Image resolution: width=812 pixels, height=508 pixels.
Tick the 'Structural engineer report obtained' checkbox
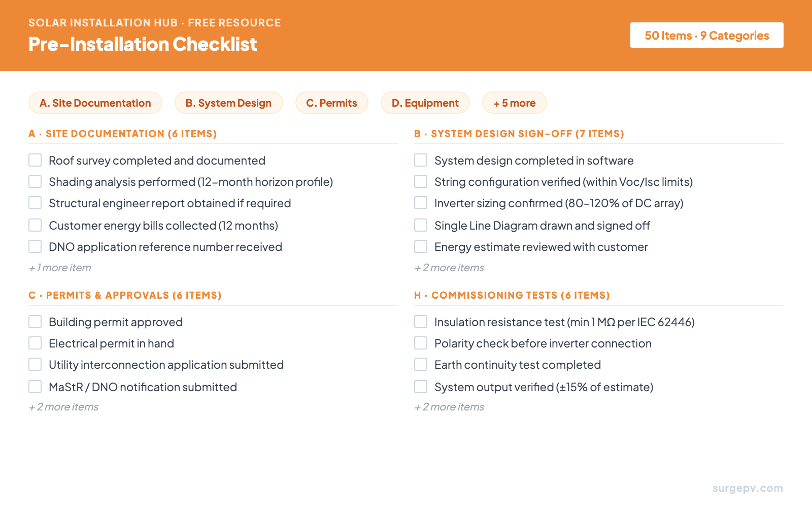click(35, 203)
